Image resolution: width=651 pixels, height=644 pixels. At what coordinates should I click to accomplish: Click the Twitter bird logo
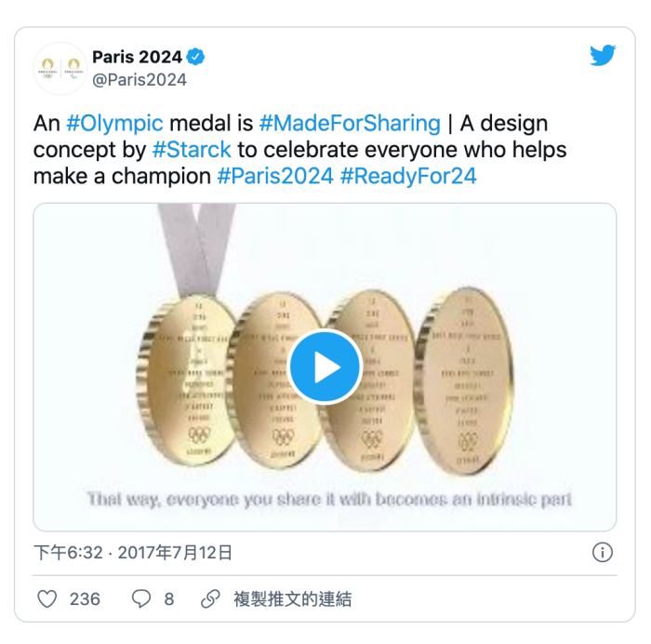pyautogui.click(x=603, y=56)
